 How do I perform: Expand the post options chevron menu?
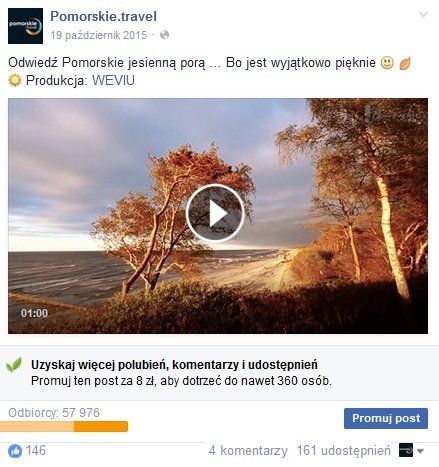423,14
